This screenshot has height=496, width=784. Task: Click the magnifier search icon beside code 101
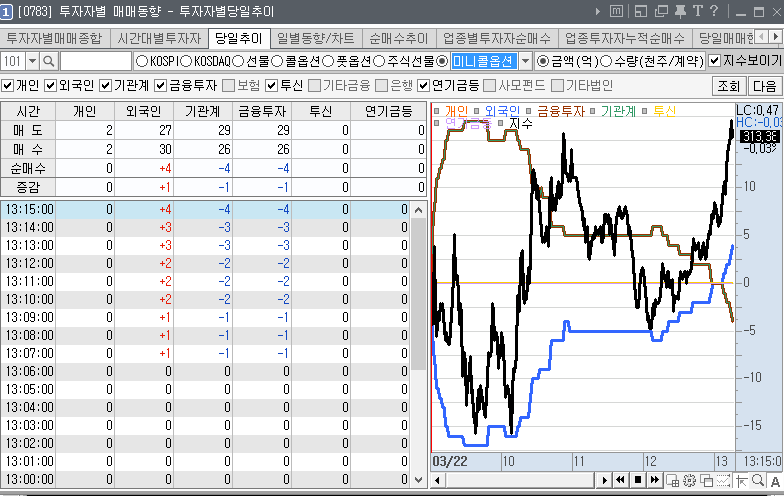pyautogui.click(x=46, y=61)
